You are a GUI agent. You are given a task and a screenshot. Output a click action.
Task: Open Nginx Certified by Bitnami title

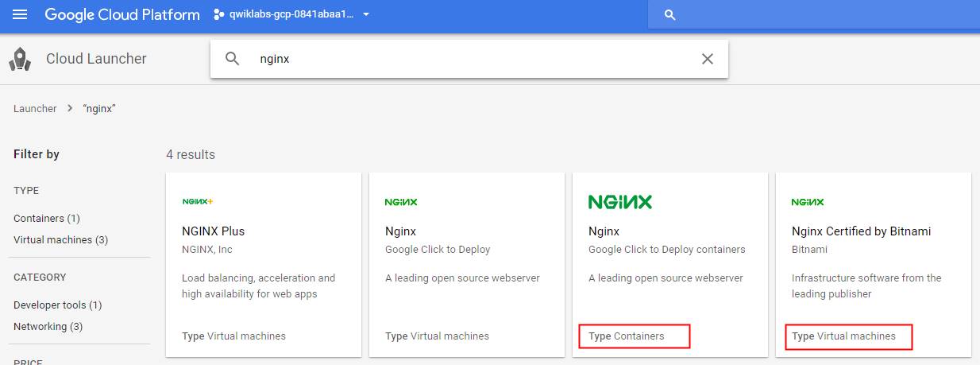click(862, 231)
